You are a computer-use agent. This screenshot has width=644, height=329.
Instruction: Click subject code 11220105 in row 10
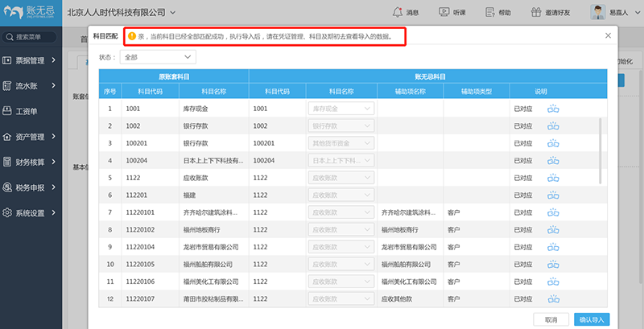pos(140,264)
